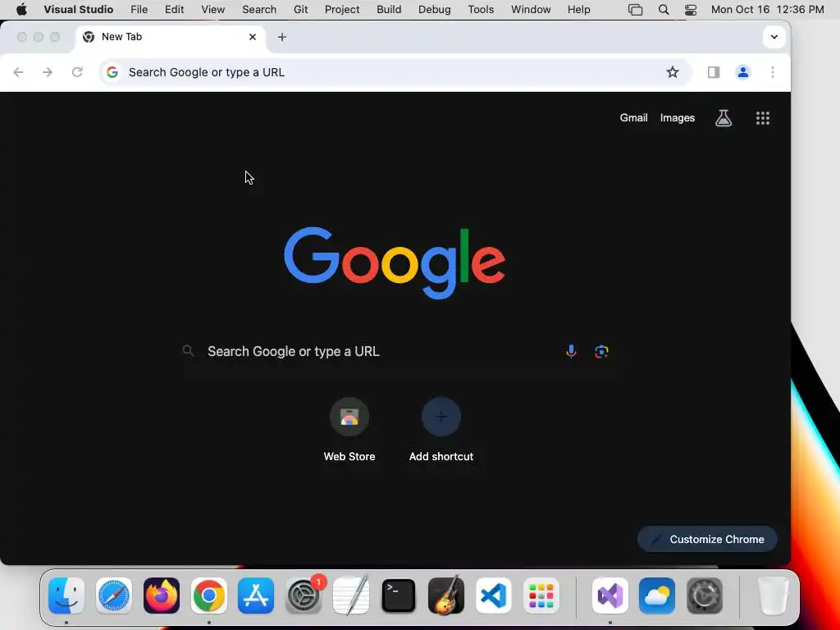Open the File menu

pos(139,10)
